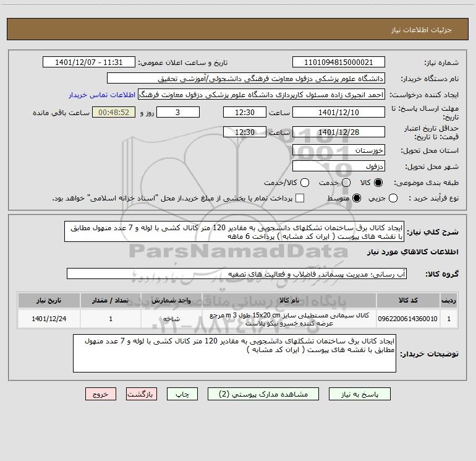The width and height of the screenshot is (476, 461).
Task: Click the تاریخ نیاز column header
Action: 49,300
